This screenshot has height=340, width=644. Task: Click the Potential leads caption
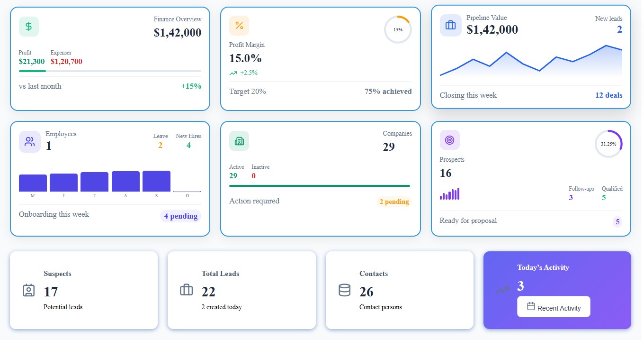point(63,307)
